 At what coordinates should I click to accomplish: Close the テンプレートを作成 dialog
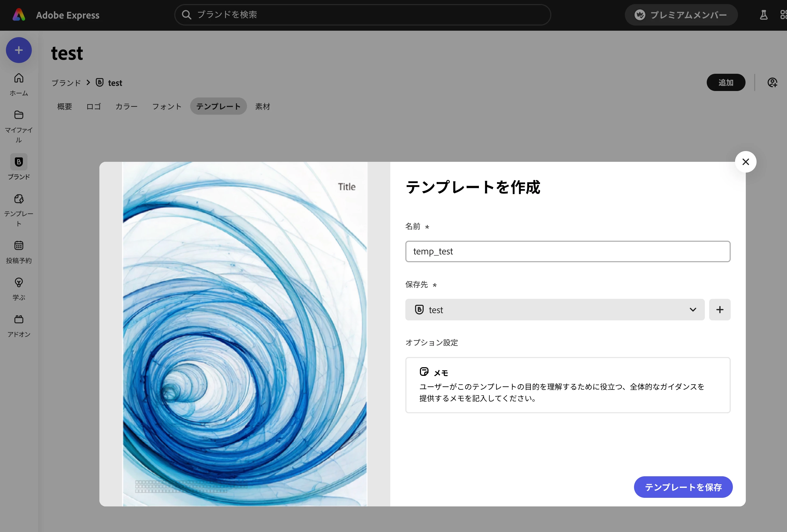pyautogui.click(x=745, y=162)
